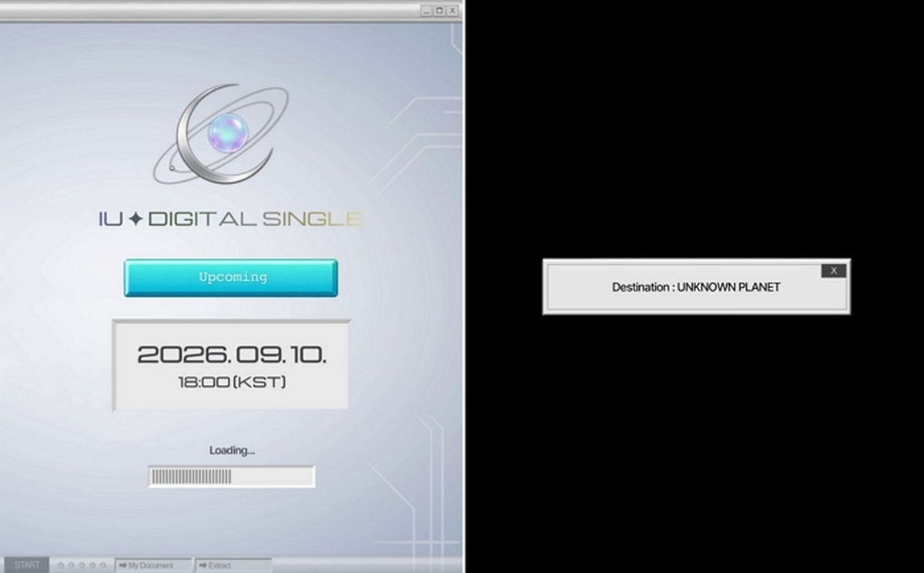This screenshot has width=924, height=573.
Task: Click the 18:00 (KST) time text
Action: [232, 381]
